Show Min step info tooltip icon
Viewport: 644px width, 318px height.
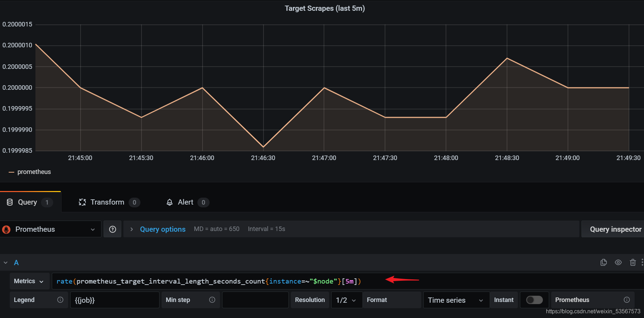click(212, 300)
